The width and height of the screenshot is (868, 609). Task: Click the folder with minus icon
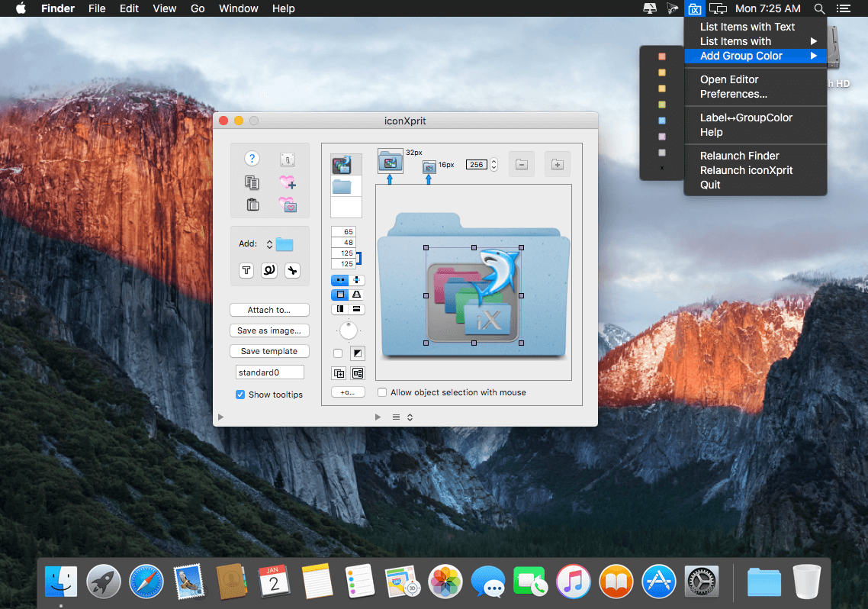(522, 164)
